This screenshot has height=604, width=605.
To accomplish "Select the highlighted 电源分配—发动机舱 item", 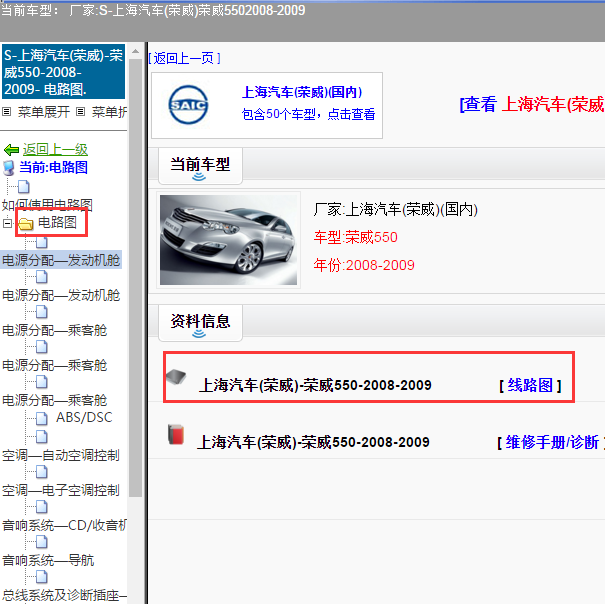I will point(61,260).
